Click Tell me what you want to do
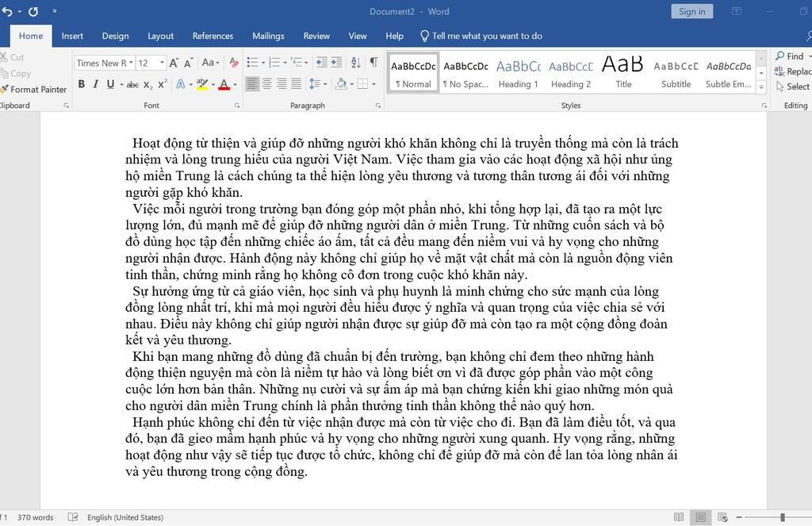Viewport: 812px width, 526px height. tap(481, 36)
